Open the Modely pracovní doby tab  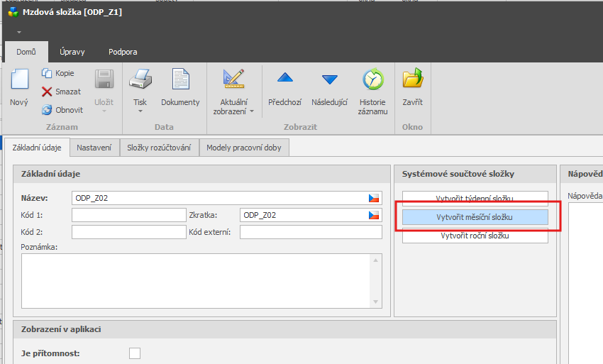(x=244, y=148)
